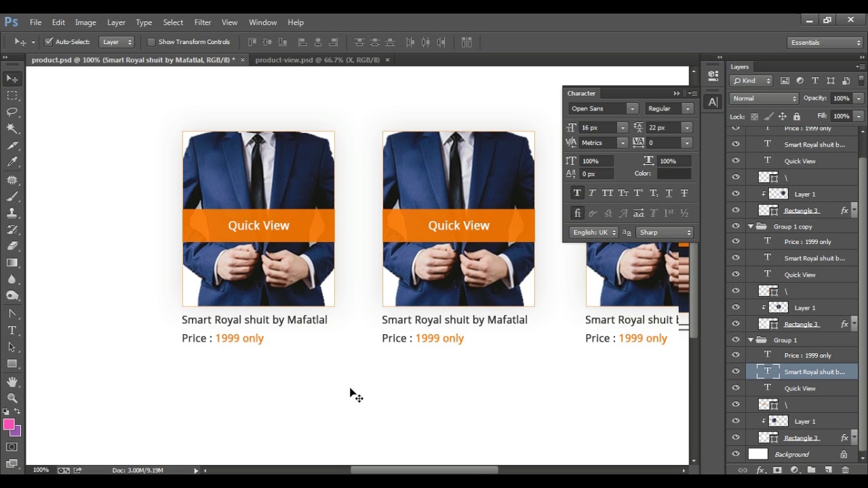
Task: Enable Show Transform Controls checkbox
Action: coord(151,42)
